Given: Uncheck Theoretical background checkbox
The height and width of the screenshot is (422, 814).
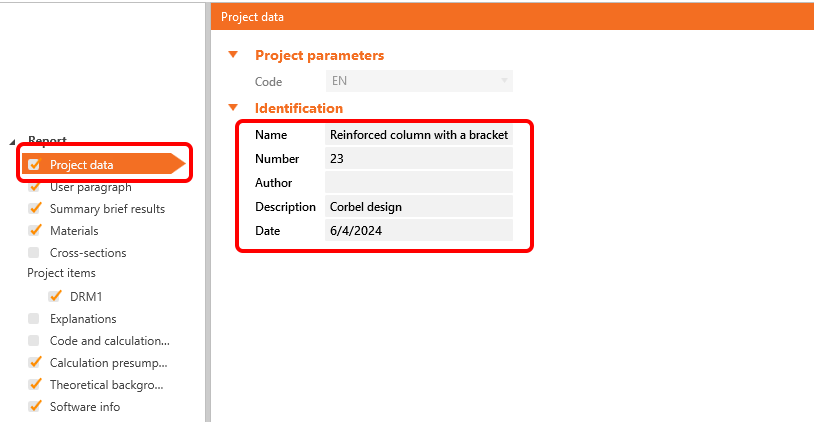Looking at the screenshot, I should click(34, 385).
